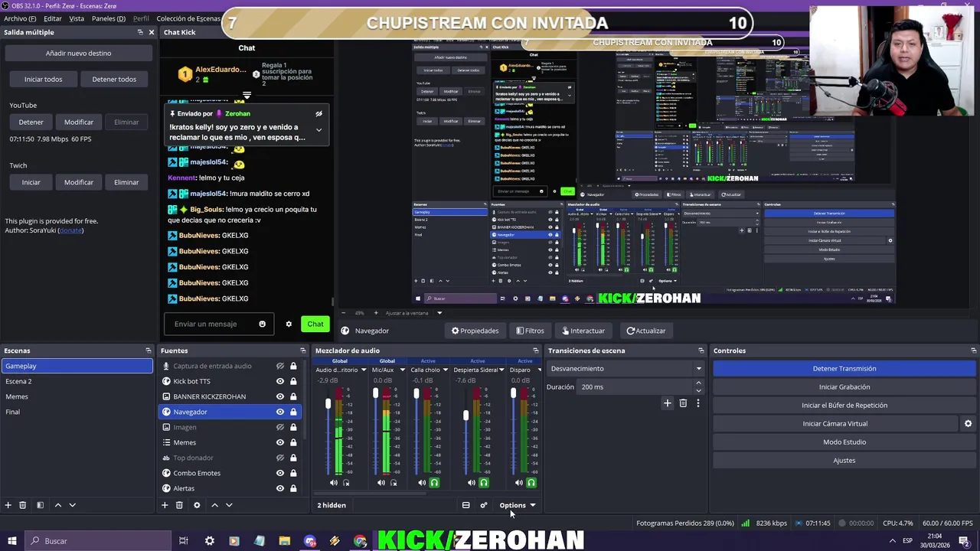Image resolution: width=980 pixels, height=551 pixels.
Task: Open Filtros for the Navegador source
Action: (530, 331)
